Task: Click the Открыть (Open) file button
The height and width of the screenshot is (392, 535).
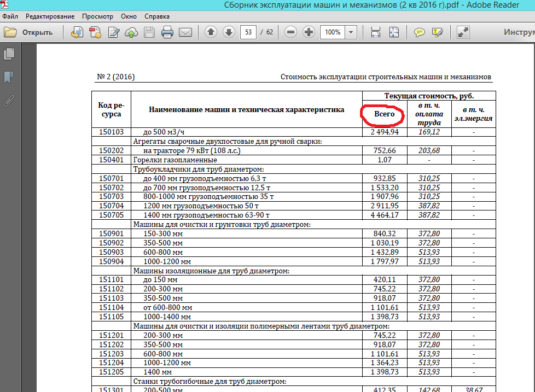Action: tap(29, 32)
